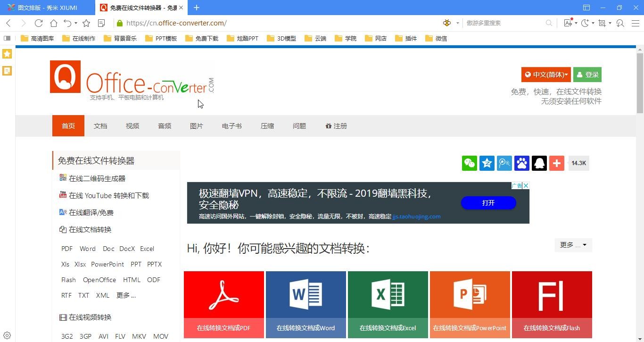
Task: Click the 傲游多重搜索 search box
Action: point(504,23)
